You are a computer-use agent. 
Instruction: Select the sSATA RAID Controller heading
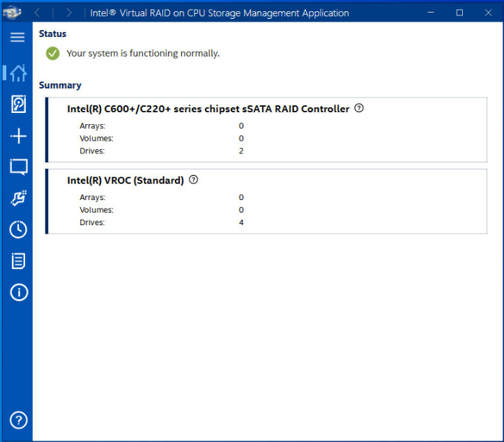click(x=208, y=109)
